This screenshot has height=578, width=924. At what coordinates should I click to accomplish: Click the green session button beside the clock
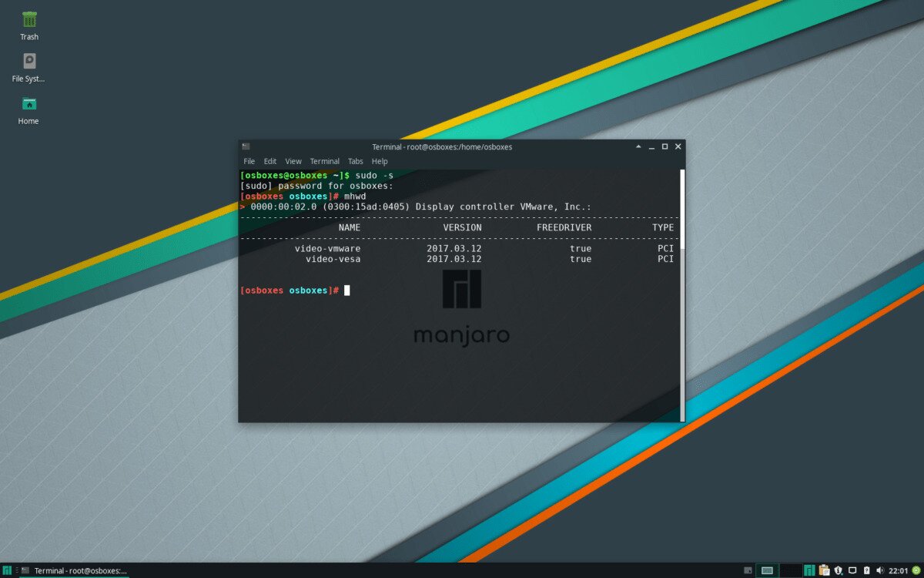click(915, 570)
